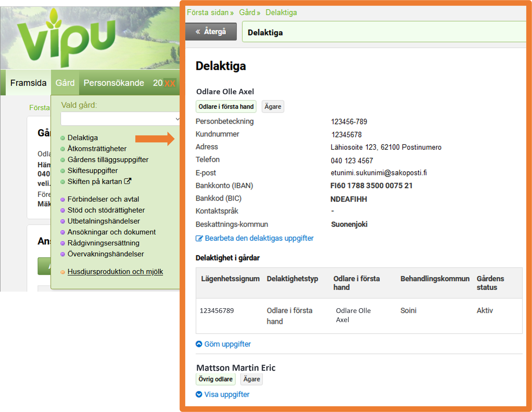Click green bullet before Delaktiga menu item

(63, 138)
